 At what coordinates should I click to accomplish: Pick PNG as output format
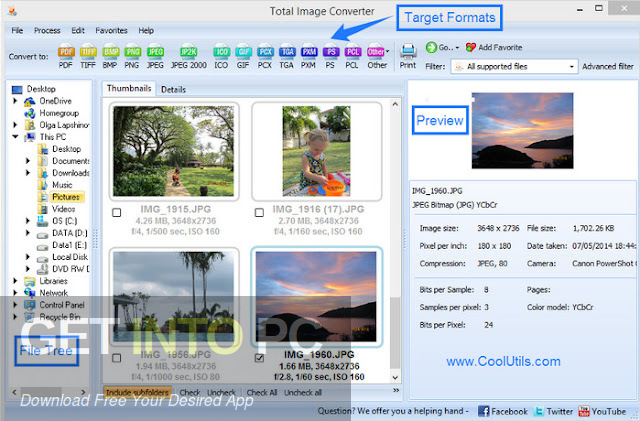(132, 56)
